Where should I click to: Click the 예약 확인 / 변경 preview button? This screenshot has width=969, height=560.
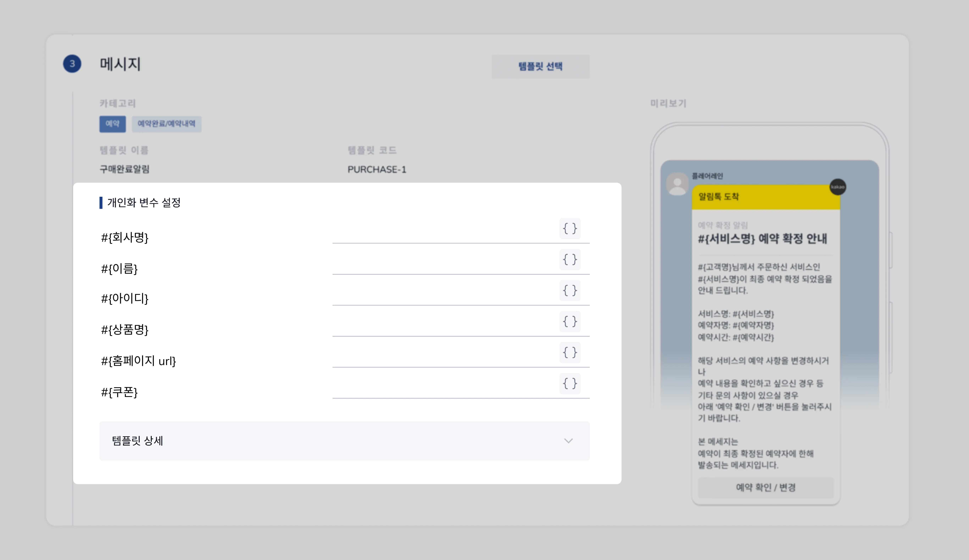coord(766,487)
